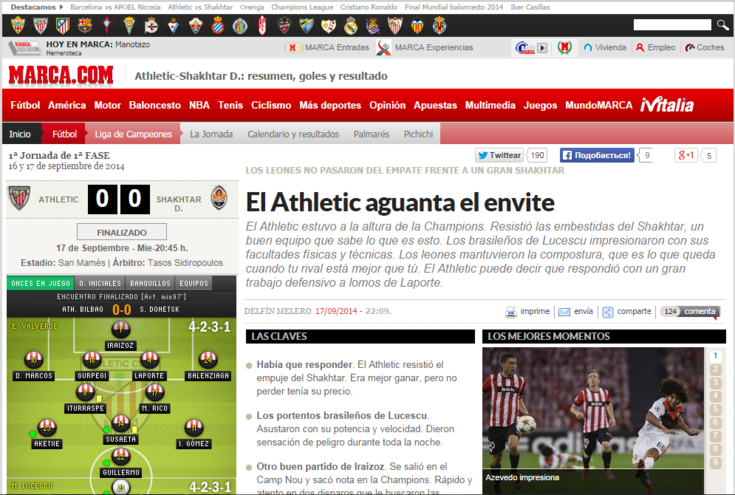The image size is (735, 495).
Task: Click the Villarreal crest
Action: point(440,25)
